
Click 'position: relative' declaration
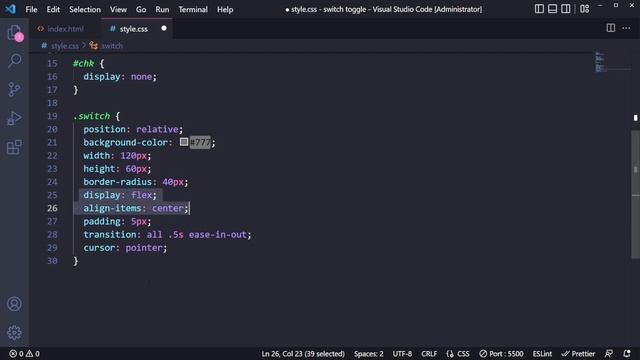tap(133, 129)
